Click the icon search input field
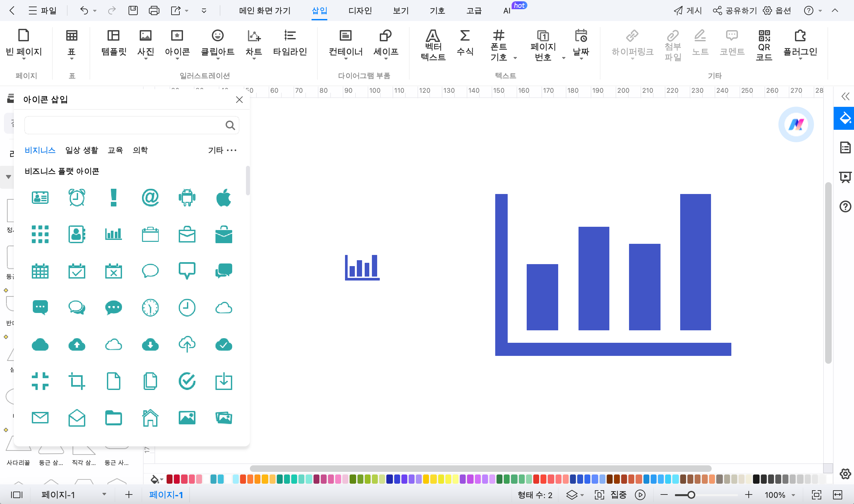The width and height of the screenshot is (854, 504). (132, 125)
